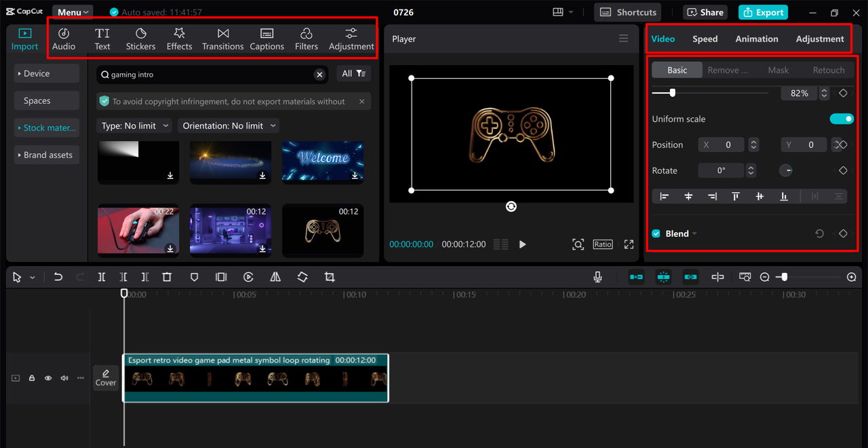Open more track options (three dots)
This screenshot has height=448, width=868.
[81, 378]
